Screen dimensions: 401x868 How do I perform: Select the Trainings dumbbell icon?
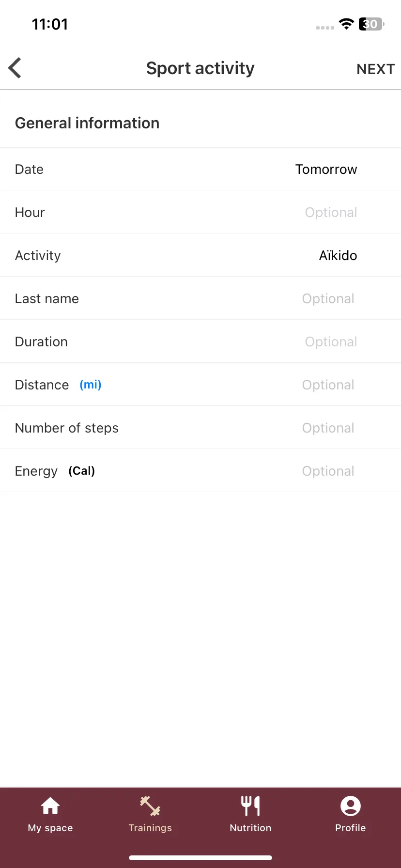(x=150, y=806)
